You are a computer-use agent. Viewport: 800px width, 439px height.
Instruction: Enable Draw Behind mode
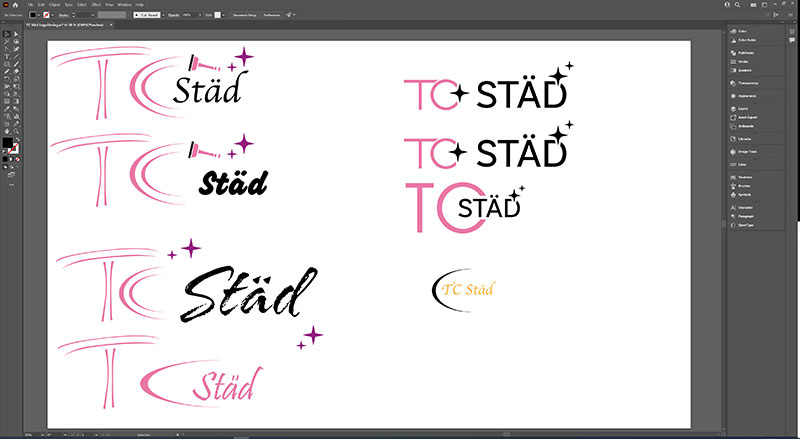[11, 167]
